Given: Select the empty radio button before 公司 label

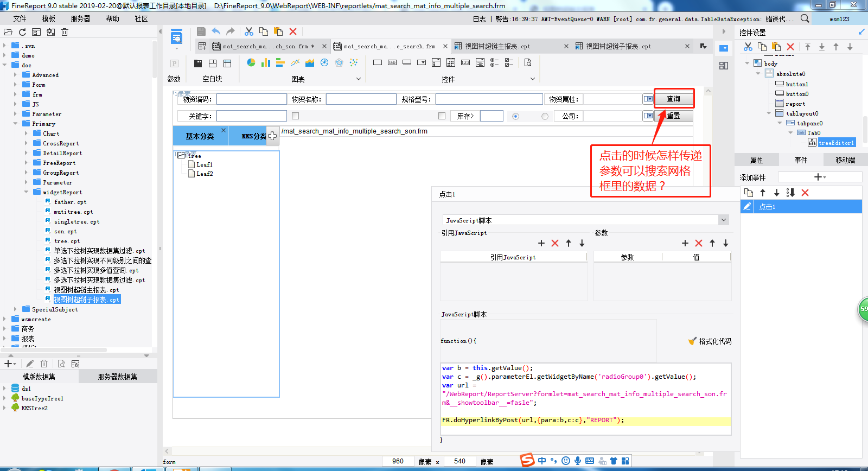Looking at the screenshot, I should (x=545, y=116).
